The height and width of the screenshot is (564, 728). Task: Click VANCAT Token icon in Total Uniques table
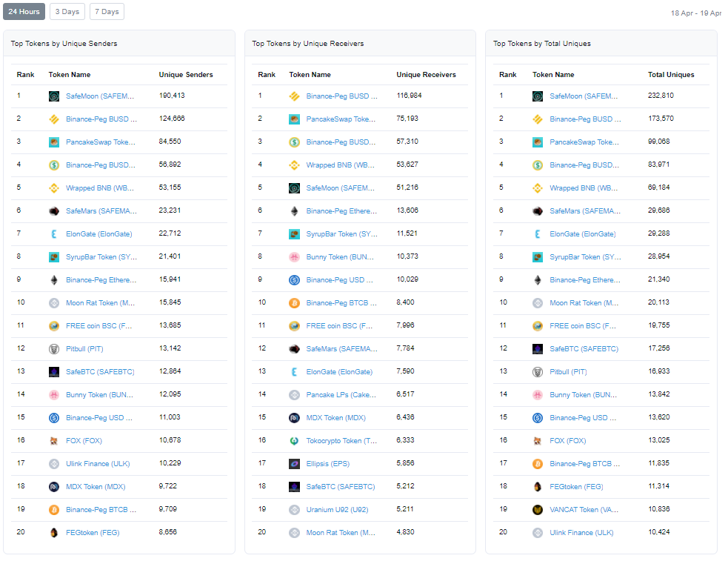[x=538, y=510]
